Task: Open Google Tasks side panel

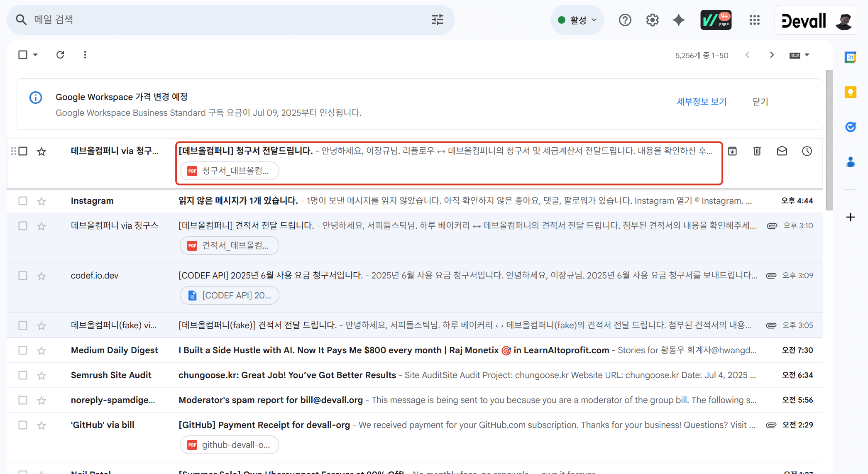Action: 850,127
